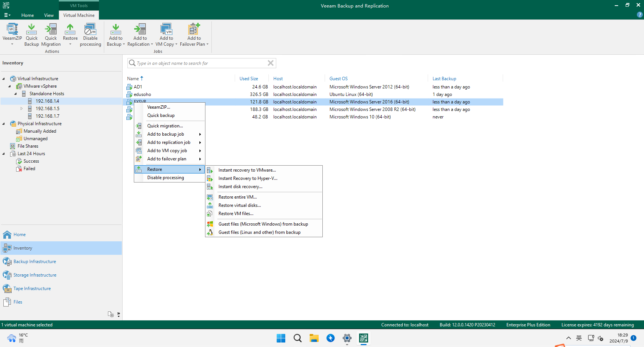Open Add to backup job submenu
The height and width of the screenshot is (347, 644).
click(x=169, y=134)
